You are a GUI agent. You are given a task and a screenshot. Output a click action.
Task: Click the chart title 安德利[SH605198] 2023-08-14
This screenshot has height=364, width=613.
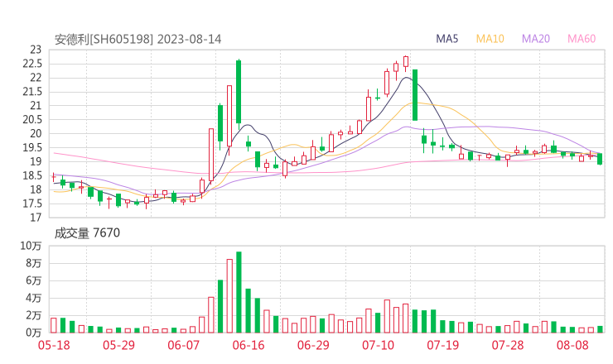pyautogui.click(x=138, y=39)
